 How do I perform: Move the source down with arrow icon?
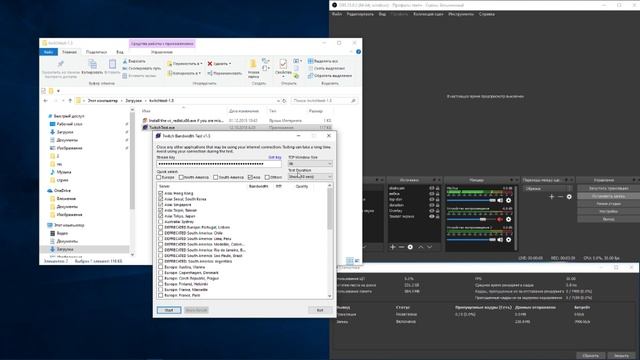pyautogui.click(x=429, y=247)
